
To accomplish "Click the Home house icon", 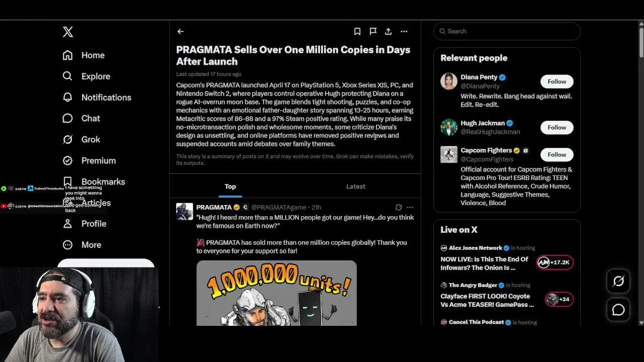I will pyautogui.click(x=67, y=55).
